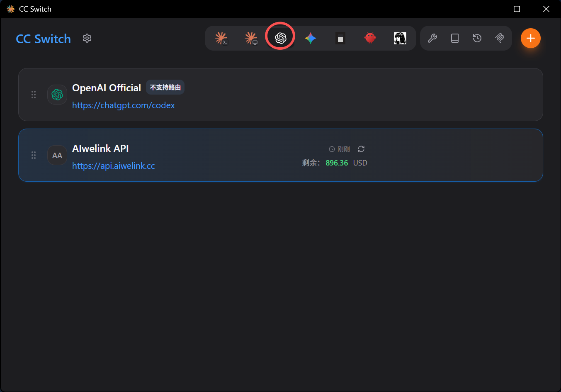
Task: Switch to the Claude Code terminal app
Action: coord(221,38)
